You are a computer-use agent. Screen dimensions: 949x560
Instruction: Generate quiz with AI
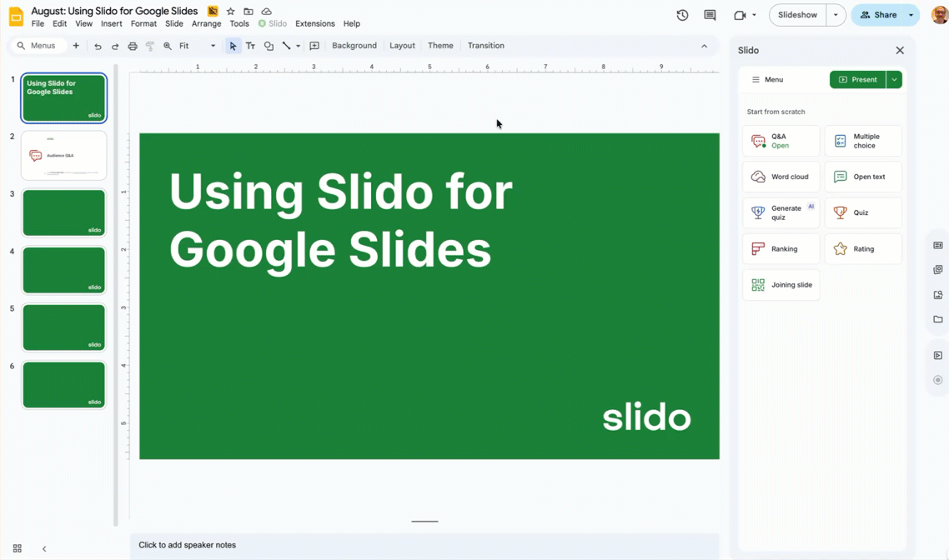click(781, 212)
